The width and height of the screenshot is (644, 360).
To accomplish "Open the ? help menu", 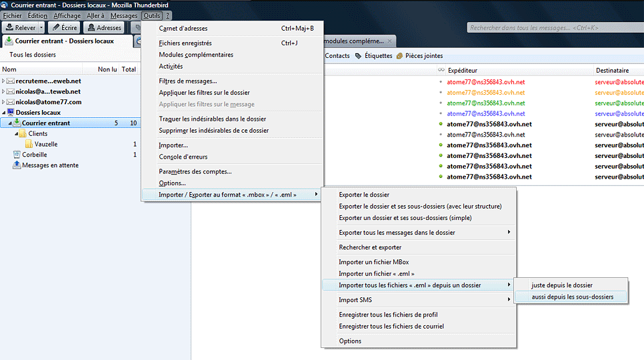I will coord(167,15).
